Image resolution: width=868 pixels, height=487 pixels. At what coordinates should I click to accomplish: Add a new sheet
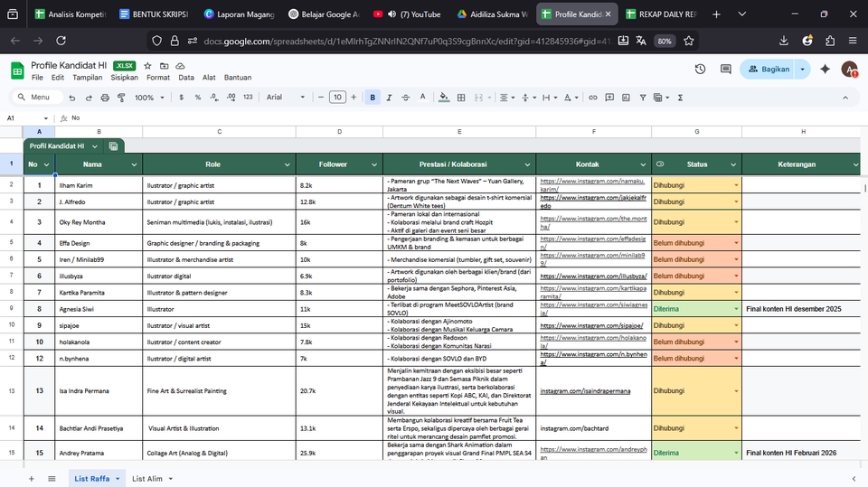pyautogui.click(x=32, y=479)
